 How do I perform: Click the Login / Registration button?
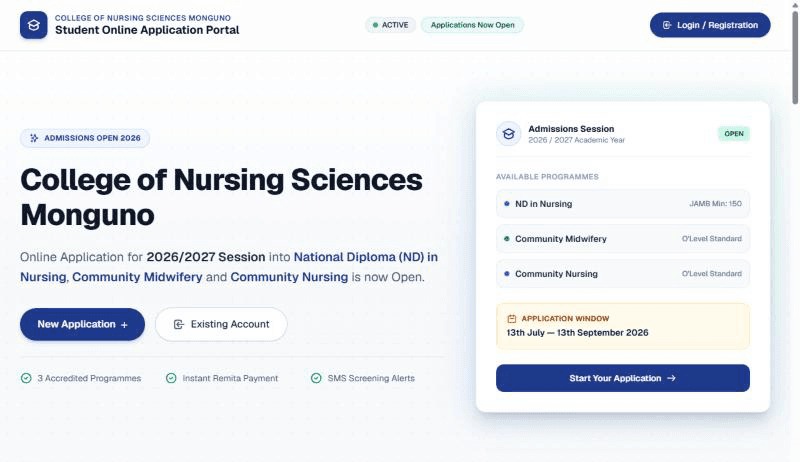[710, 25]
